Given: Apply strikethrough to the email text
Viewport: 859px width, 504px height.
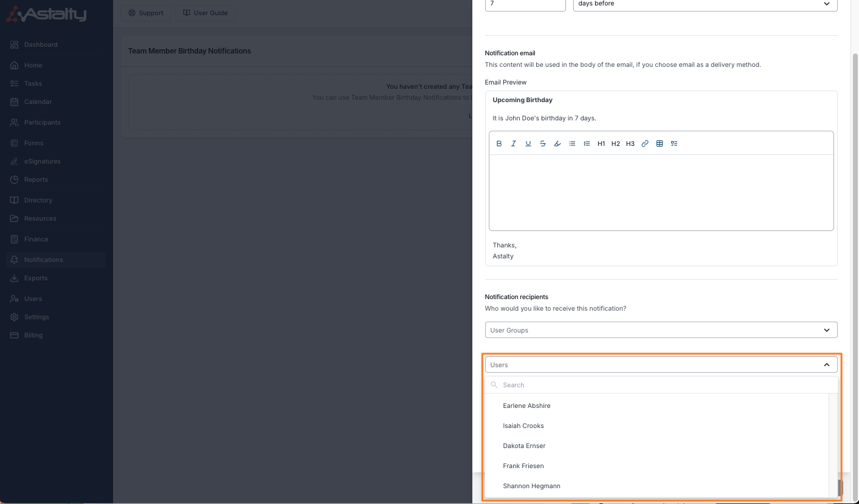Looking at the screenshot, I should coord(543,143).
